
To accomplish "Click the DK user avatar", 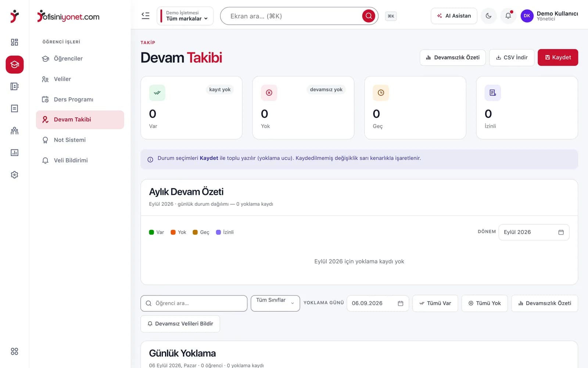I will tap(527, 16).
